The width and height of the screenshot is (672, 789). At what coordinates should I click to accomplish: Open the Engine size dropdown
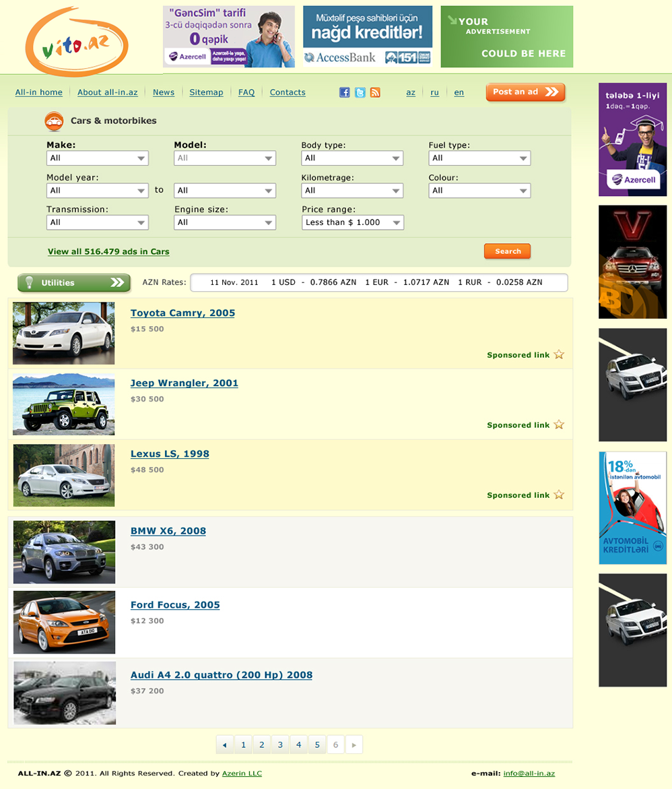(225, 222)
